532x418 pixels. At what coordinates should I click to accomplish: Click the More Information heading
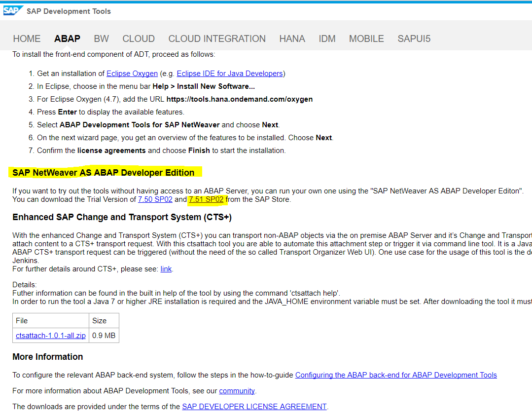[x=48, y=357]
